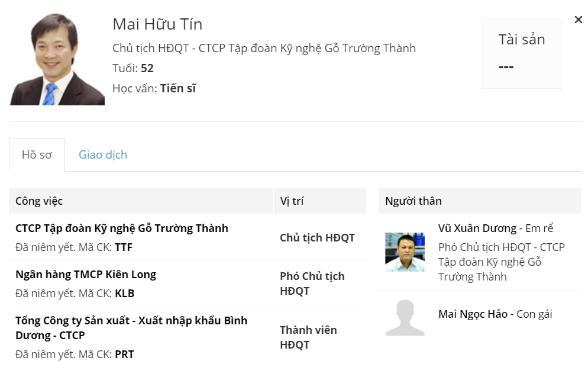This screenshot has width=588, height=377.
Task: Click the Người thân section header
Action: point(413,201)
